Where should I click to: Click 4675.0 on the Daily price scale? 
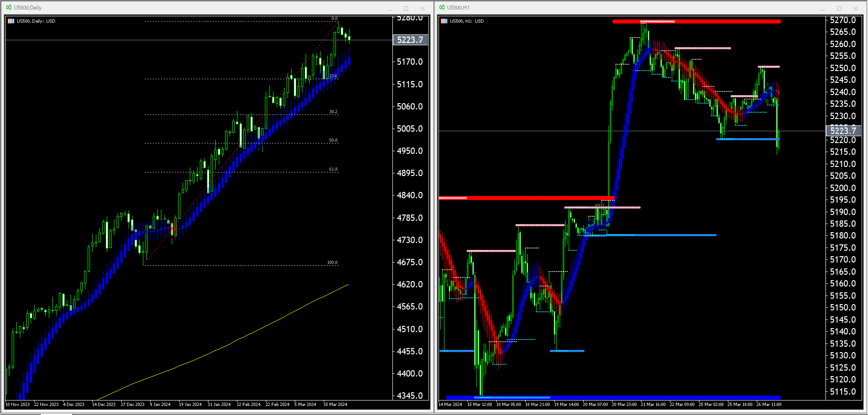410,262
